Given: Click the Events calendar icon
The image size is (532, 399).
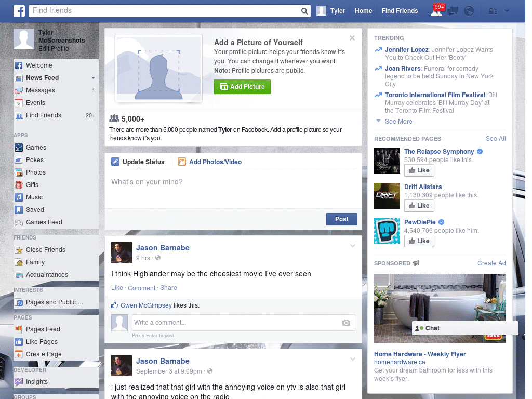Looking at the screenshot, I should (19, 103).
